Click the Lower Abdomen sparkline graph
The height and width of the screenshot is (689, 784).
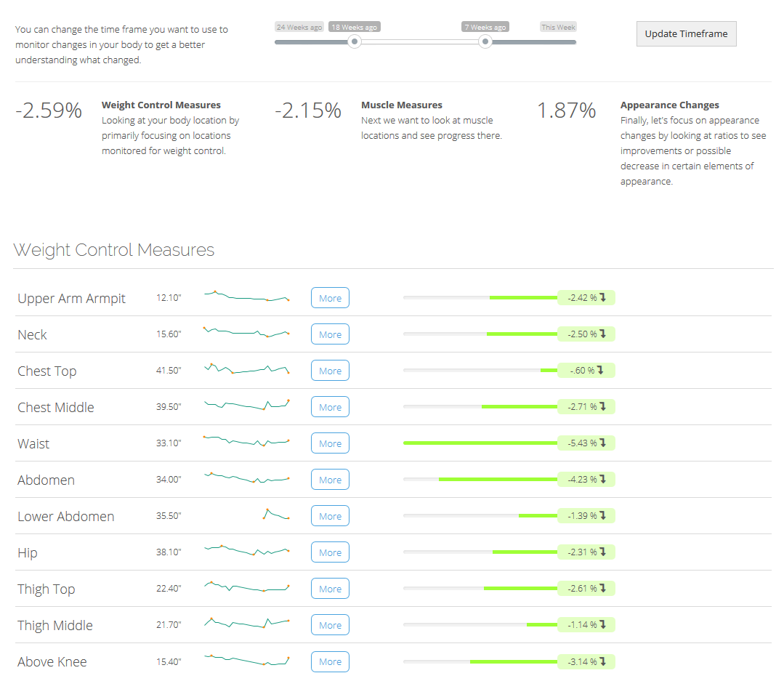275,515
